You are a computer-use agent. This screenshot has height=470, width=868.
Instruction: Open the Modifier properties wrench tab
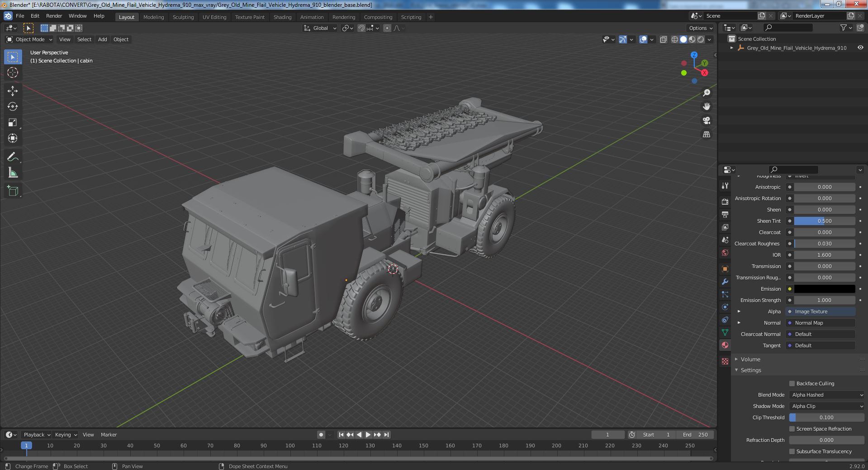point(725,282)
